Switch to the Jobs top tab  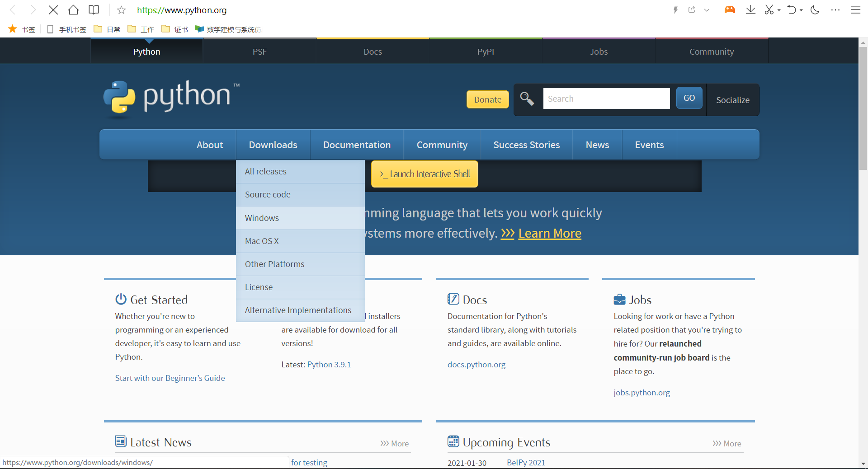coord(599,52)
